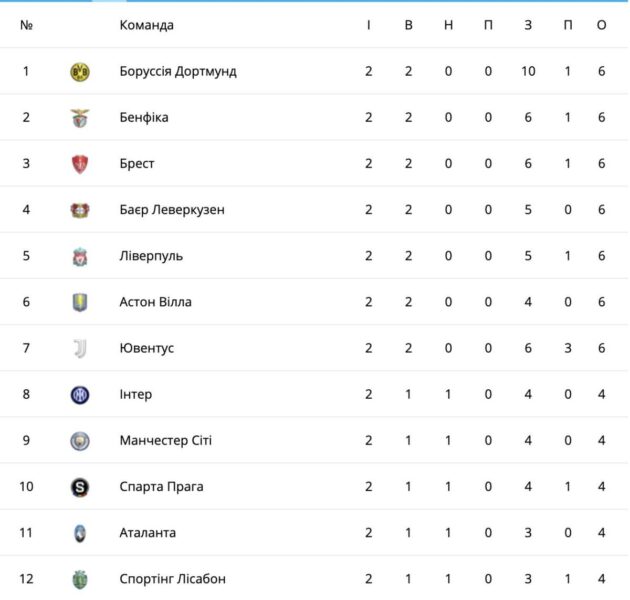
Task: Sort by the О points column header
Action: (601, 25)
